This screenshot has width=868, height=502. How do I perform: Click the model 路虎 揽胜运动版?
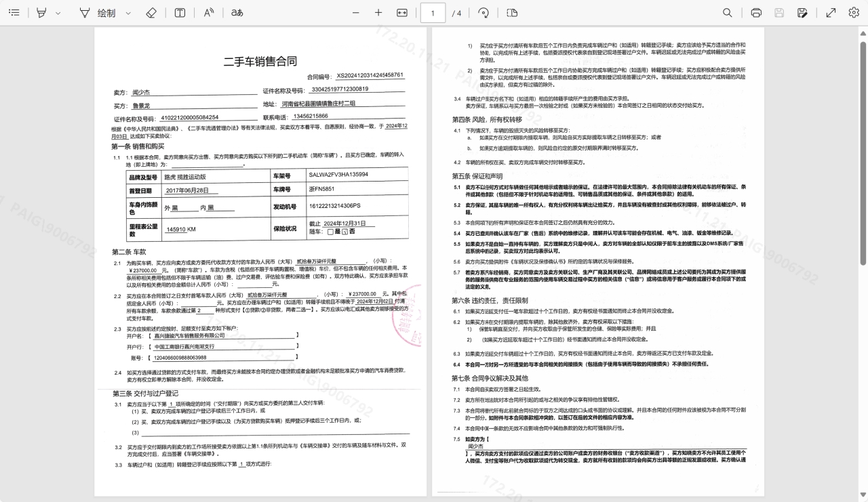point(185,176)
